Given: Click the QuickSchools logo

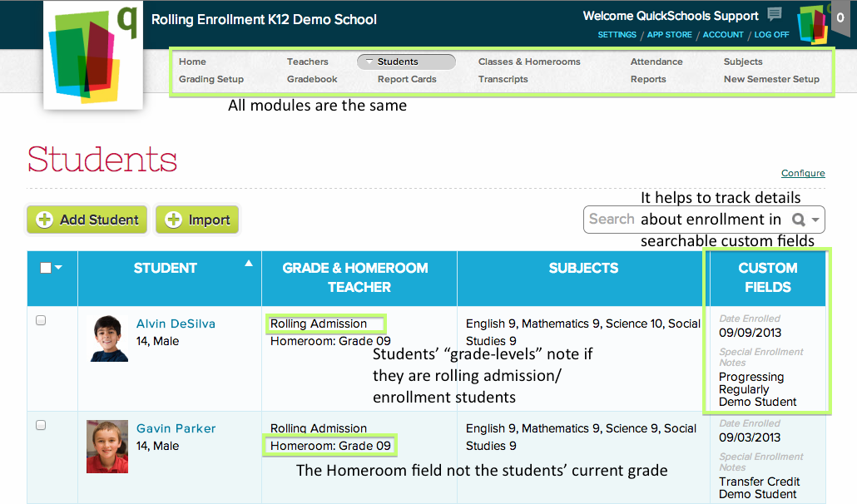Looking at the screenshot, I should tap(93, 55).
